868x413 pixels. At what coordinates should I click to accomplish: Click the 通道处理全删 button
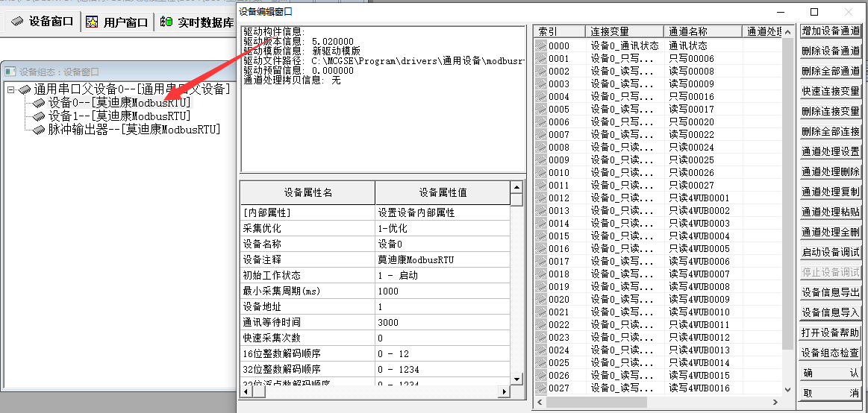[831, 232]
